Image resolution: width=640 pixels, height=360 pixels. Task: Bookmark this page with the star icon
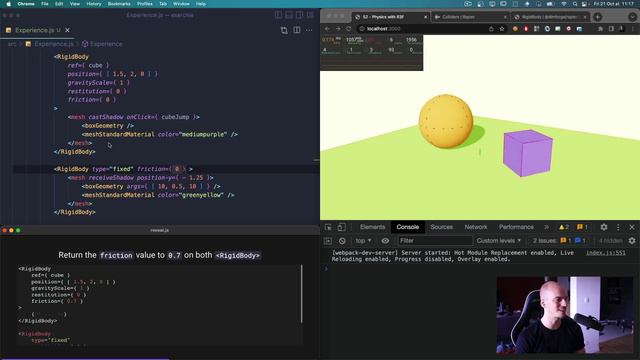[502, 29]
